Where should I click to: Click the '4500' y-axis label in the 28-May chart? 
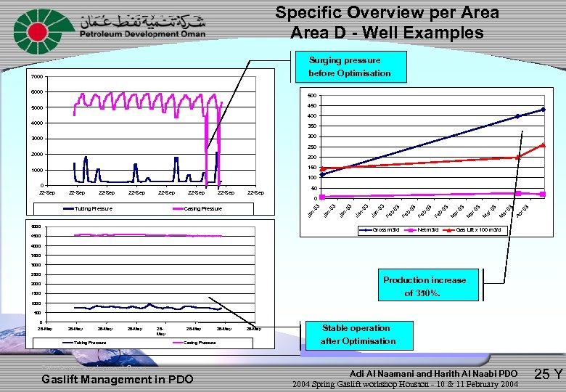coord(37,236)
